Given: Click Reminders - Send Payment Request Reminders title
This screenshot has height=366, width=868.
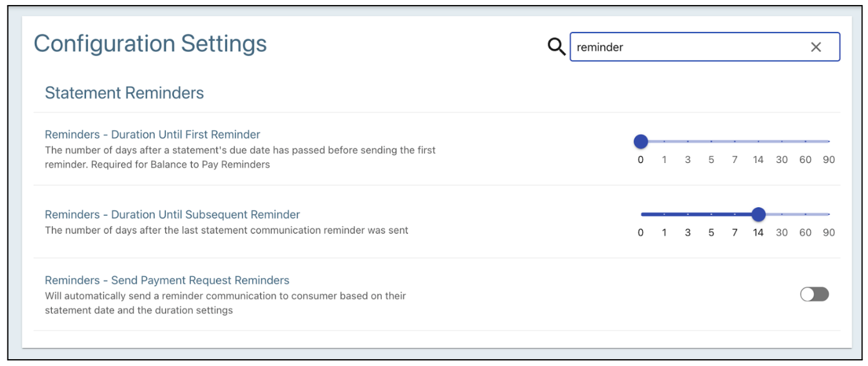Looking at the screenshot, I should click(167, 280).
